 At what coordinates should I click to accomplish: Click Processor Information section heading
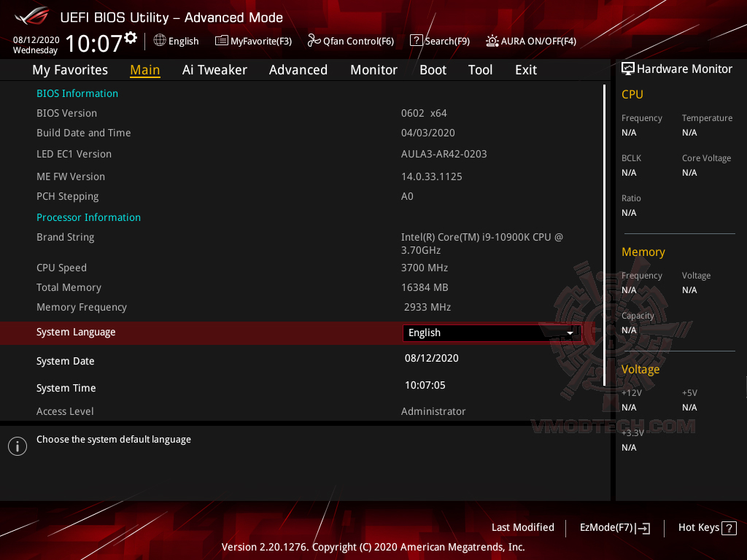coord(88,217)
